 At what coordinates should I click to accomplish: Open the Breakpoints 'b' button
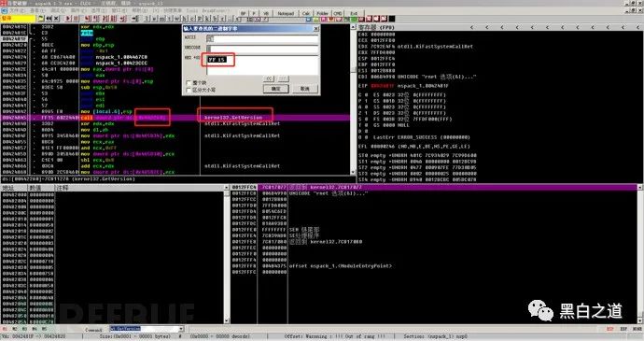click(215, 19)
